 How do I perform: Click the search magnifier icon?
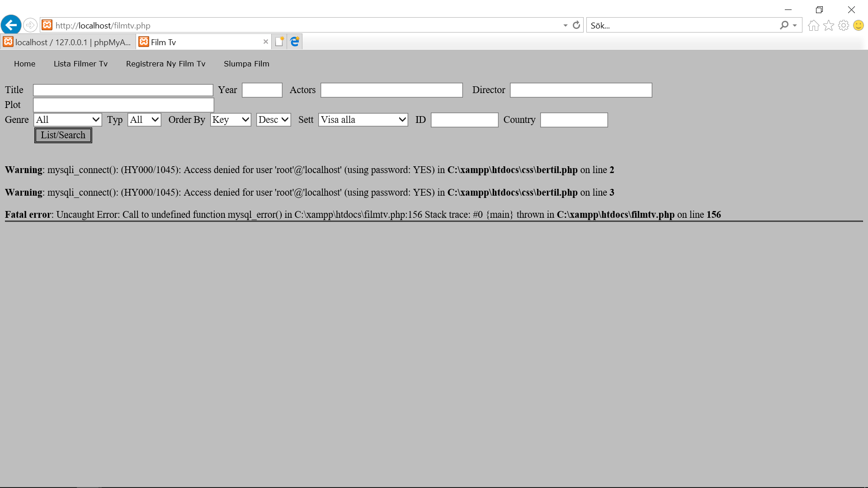784,25
